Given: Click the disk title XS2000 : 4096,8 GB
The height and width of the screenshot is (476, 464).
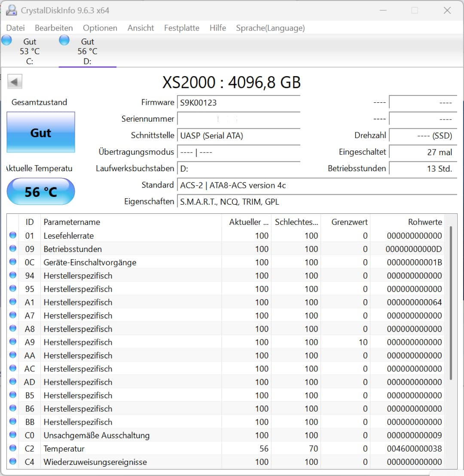Looking at the screenshot, I should (232, 82).
